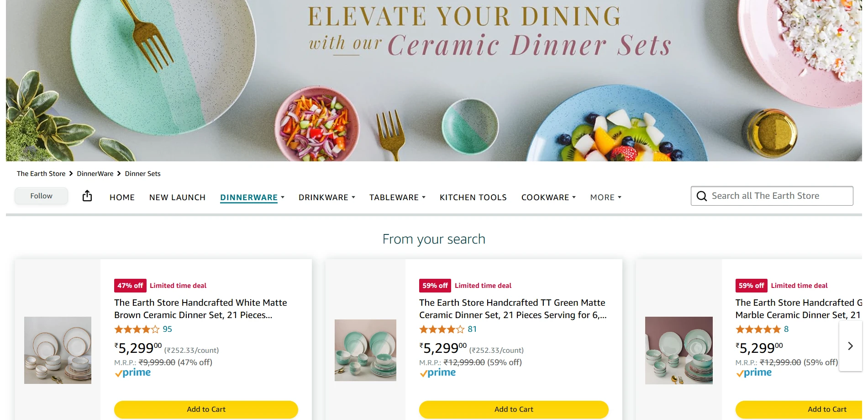Click inside the store search field

pyautogui.click(x=776, y=196)
